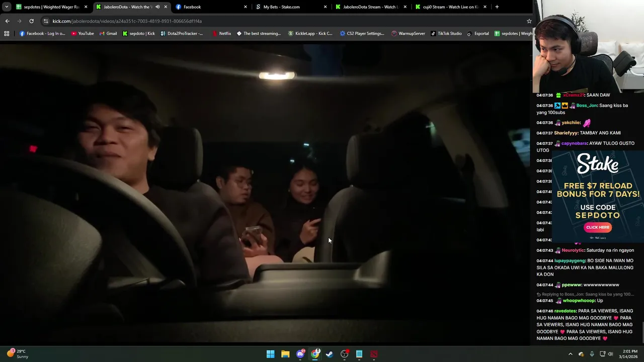
Task: Select capynobara username in chat
Action: [x=574, y=143]
